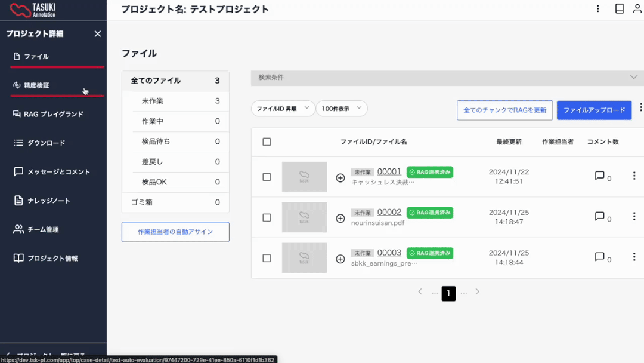Toggle the select-all files checkbox
The height and width of the screenshot is (363, 644).
(x=267, y=142)
